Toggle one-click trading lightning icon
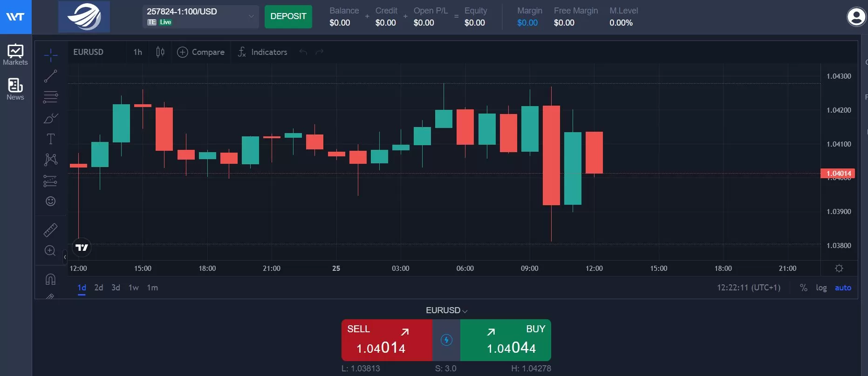Image resolution: width=868 pixels, height=376 pixels. 446,340
